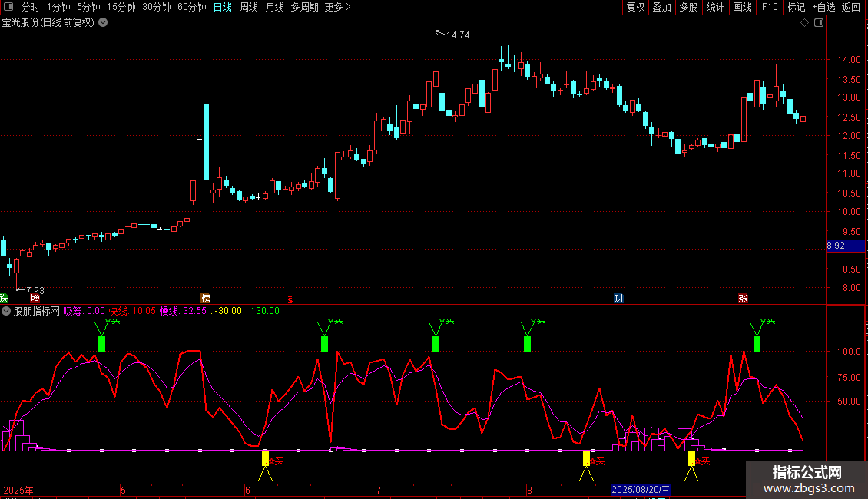Toggle 复权 price adjustment

(x=635, y=8)
